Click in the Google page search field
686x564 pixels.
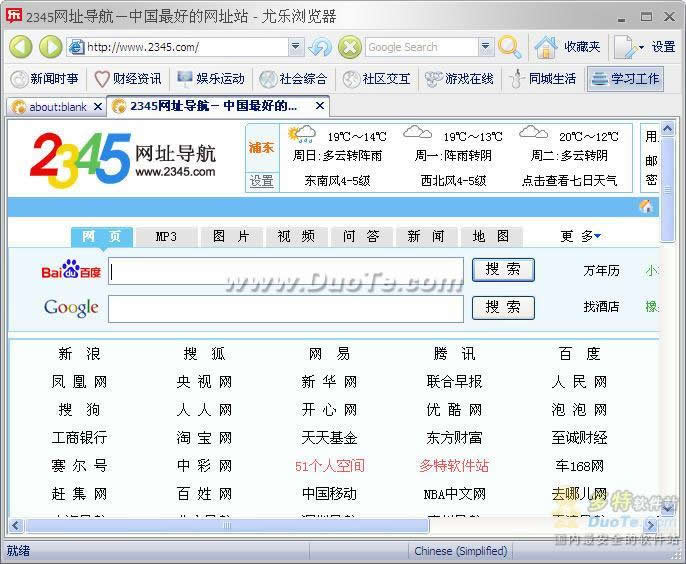[286, 309]
